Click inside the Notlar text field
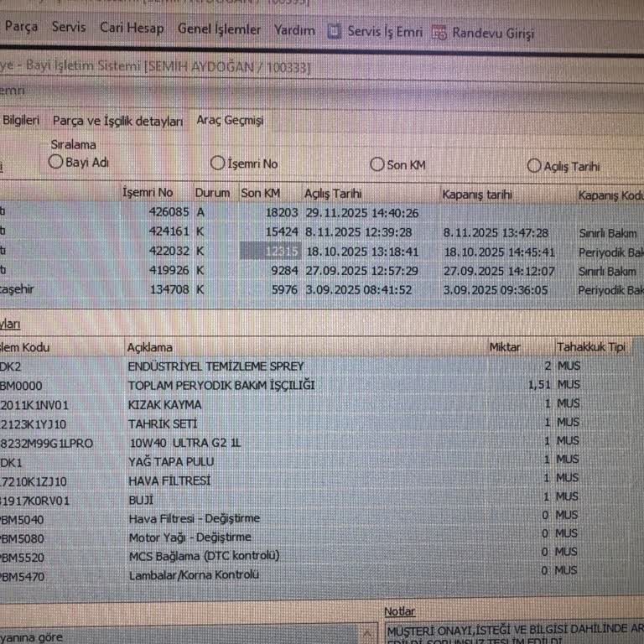This screenshot has height=644, width=644. [x=515, y=633]
